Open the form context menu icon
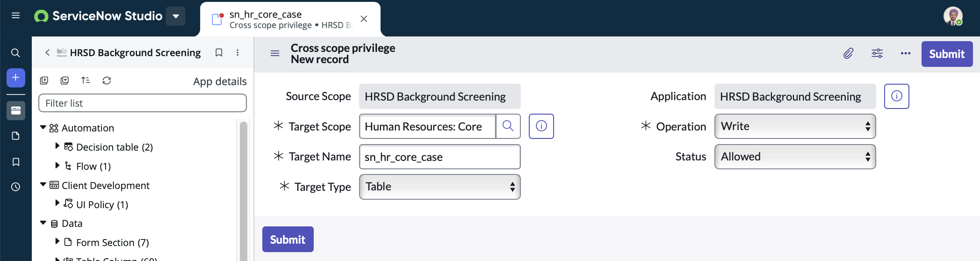The height and width of the screenshot is (261, 980). pyautogui.click(x=275, y=53)
